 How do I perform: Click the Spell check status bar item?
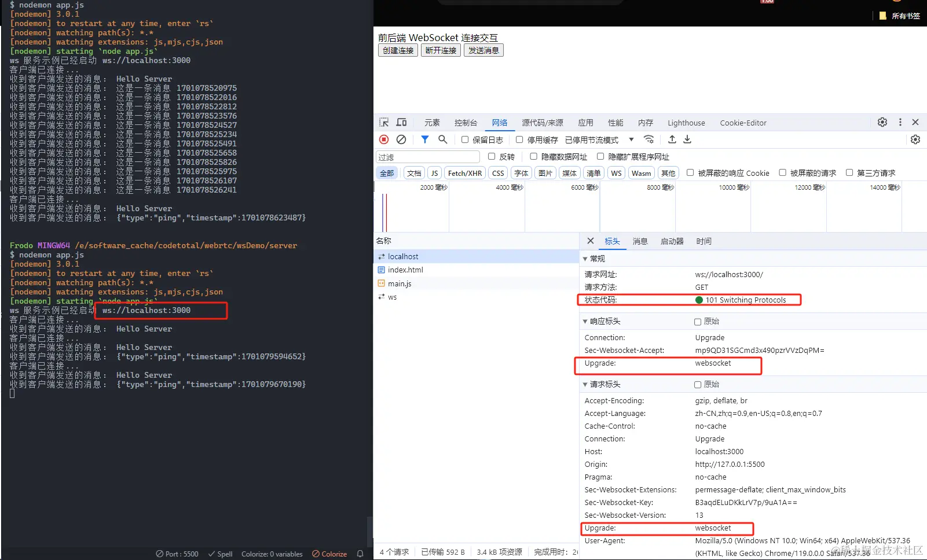220,554
